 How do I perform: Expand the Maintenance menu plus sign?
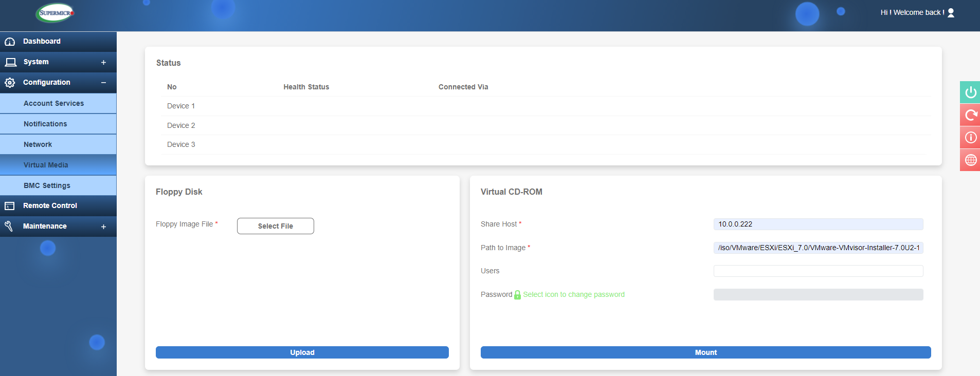(103, 227)
